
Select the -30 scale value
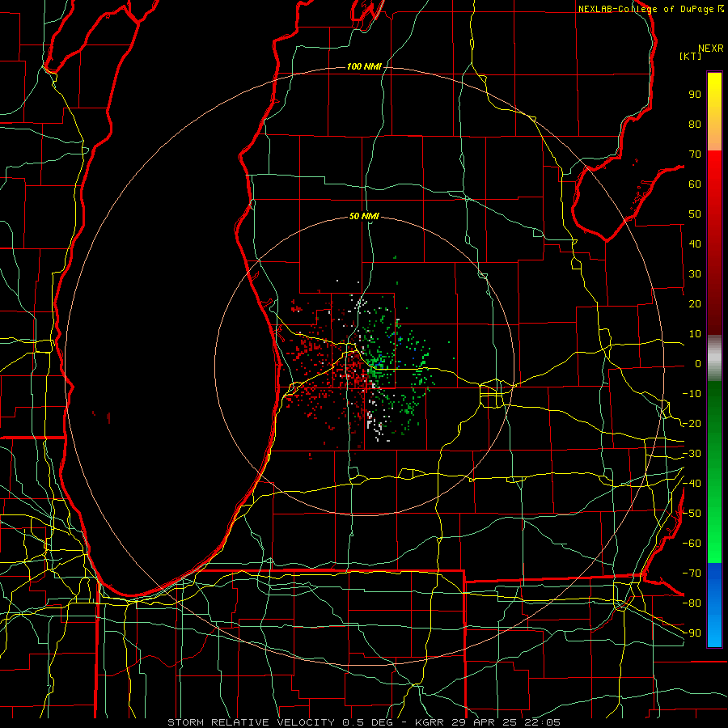(x=692, y=454)
